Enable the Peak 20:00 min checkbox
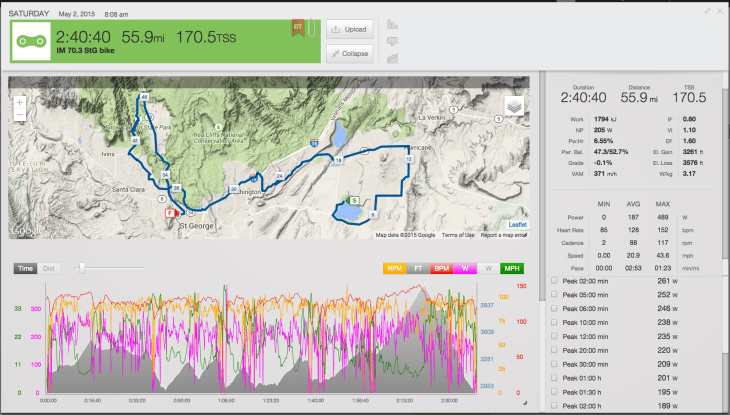 (x=555, y=351)
